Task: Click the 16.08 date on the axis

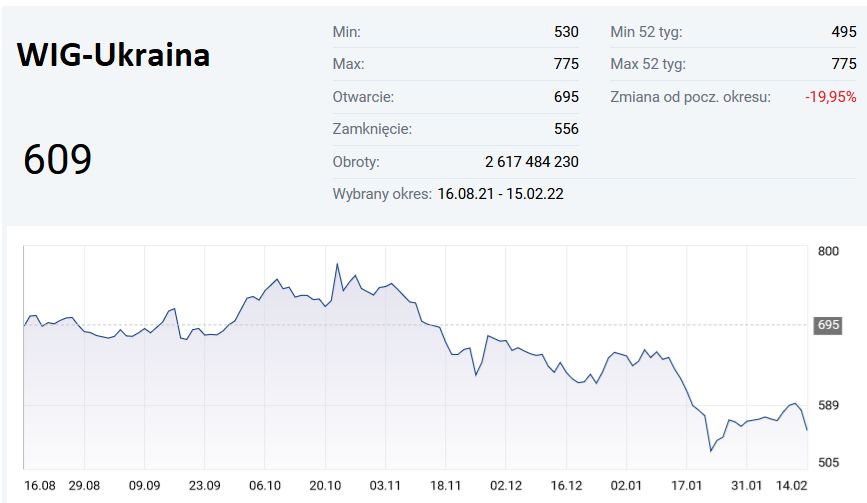Action: (x=40, y=486)
